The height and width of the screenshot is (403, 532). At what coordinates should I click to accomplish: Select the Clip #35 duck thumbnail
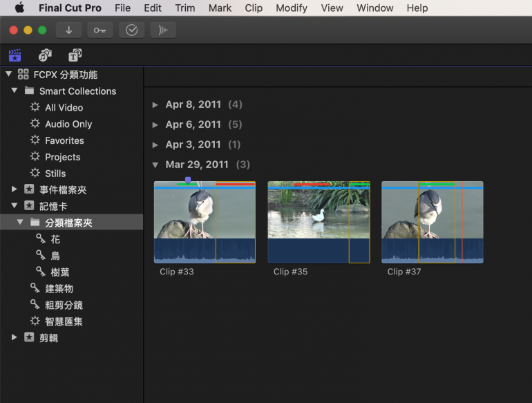[319, 222]
